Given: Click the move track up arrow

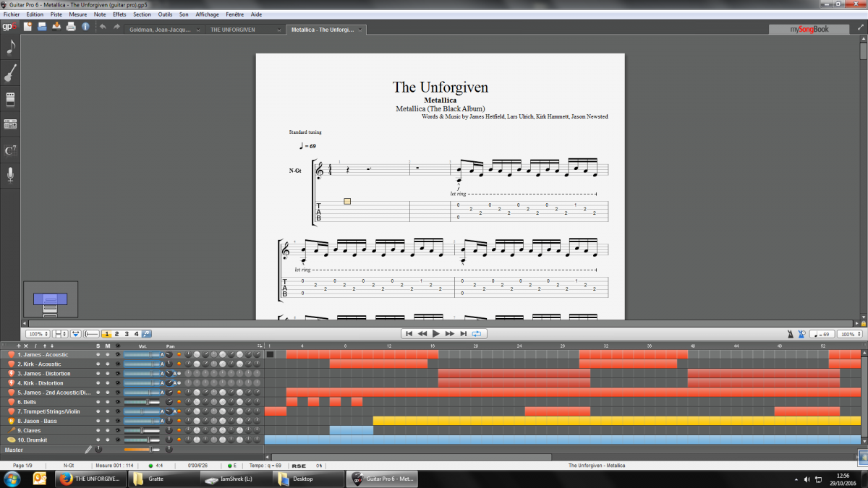Looking at the screenshot, I should pos(44,346).
